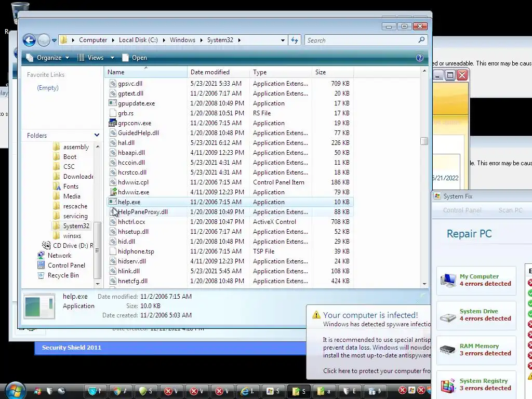Open Explorer help with the question mark icon

click(x=420, y=58)
